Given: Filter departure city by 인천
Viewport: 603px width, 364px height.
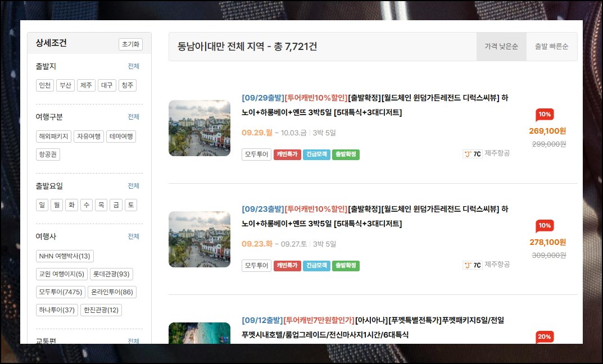Looking at the screenshot, I should click(x=44, y=85).
